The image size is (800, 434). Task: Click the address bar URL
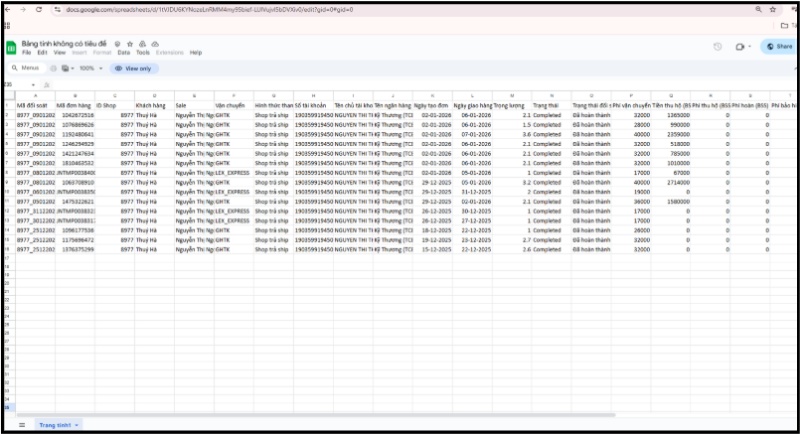pos(209,10)
